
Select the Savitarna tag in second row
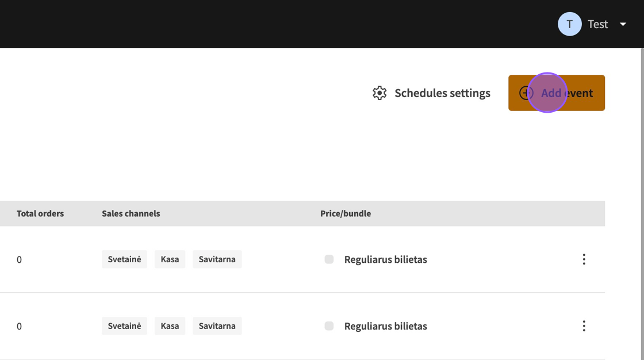(x=217, y=326)
